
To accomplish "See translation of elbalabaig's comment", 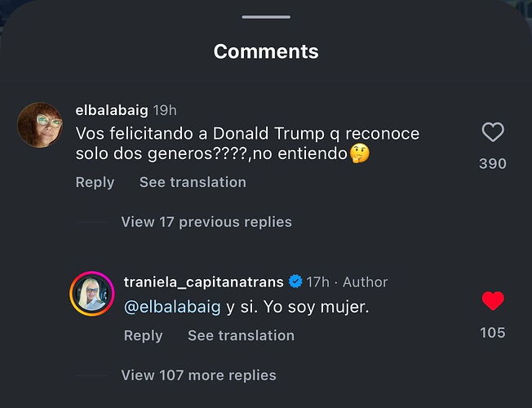I will coord(193,182).
